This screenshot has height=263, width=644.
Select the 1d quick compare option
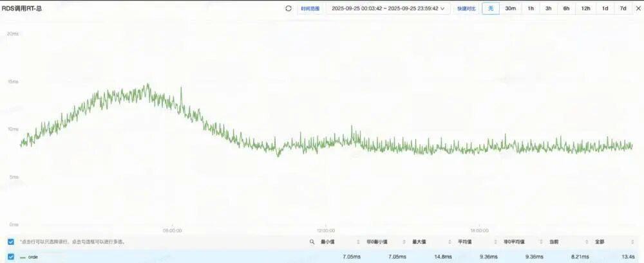tap(605, 8)
